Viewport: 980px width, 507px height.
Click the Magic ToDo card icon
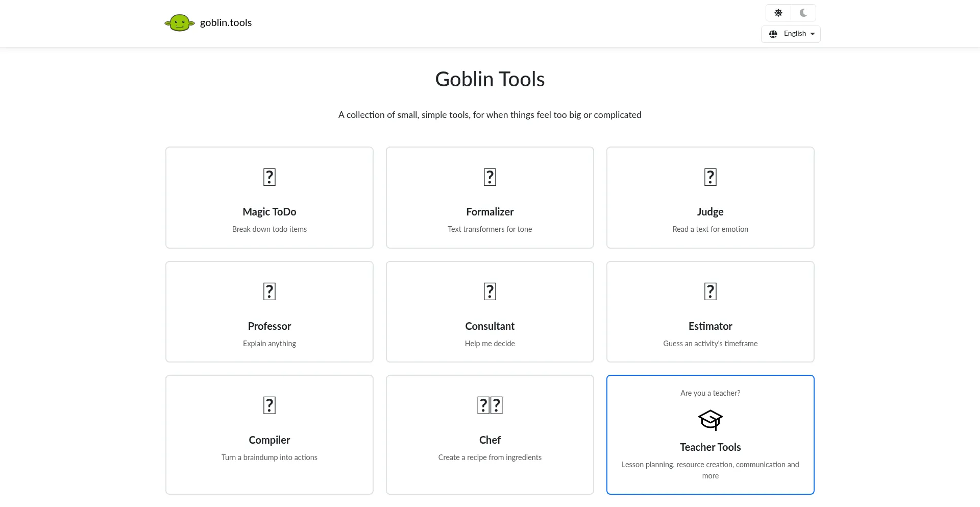269,177
